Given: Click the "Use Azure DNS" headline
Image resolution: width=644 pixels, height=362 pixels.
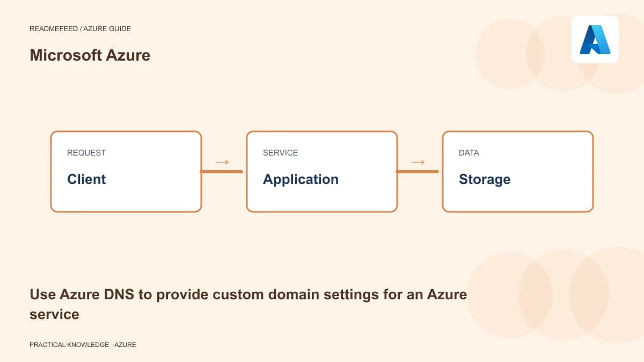Looking at the screenshot, I should click(248, 304).
